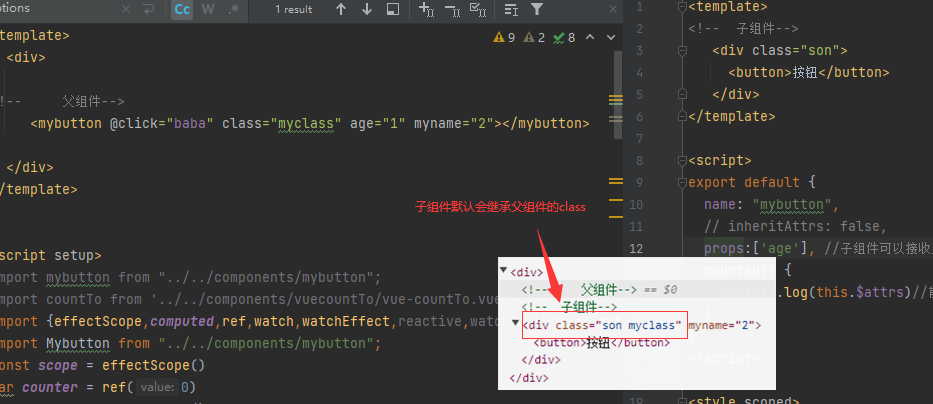Jump to previous highlighted error

pyautogui.click(x=590, y=37)
